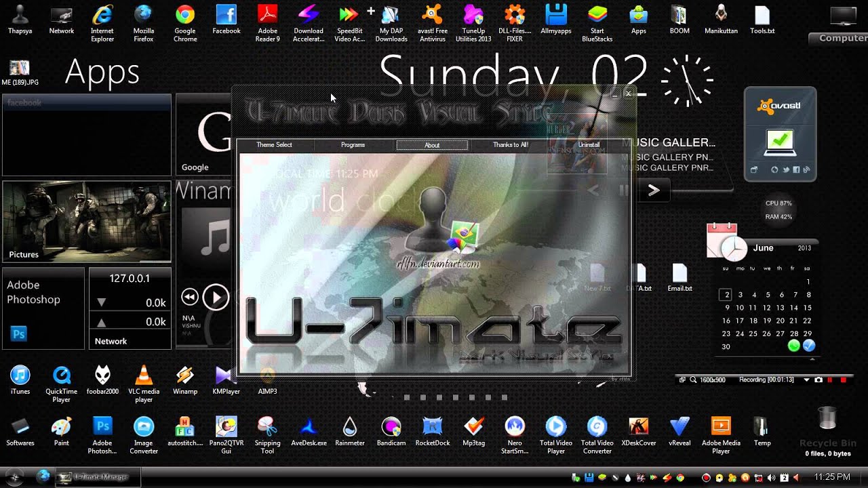The image size is (868, 488).
Task: Launch the foobar2000 shortcut
Action: (103, 380)
